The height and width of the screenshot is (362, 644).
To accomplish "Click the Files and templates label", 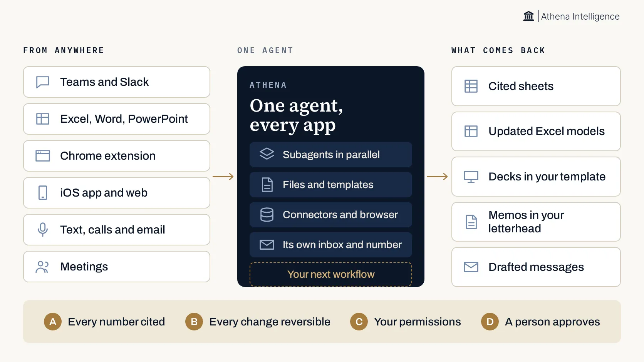I will pos(328,185).
